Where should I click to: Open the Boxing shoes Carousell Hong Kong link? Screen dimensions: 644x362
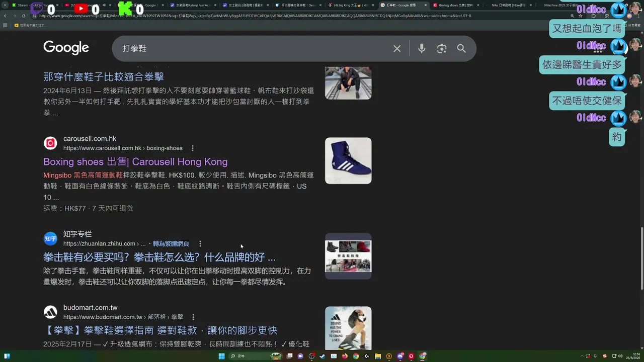tap(135, 162)
